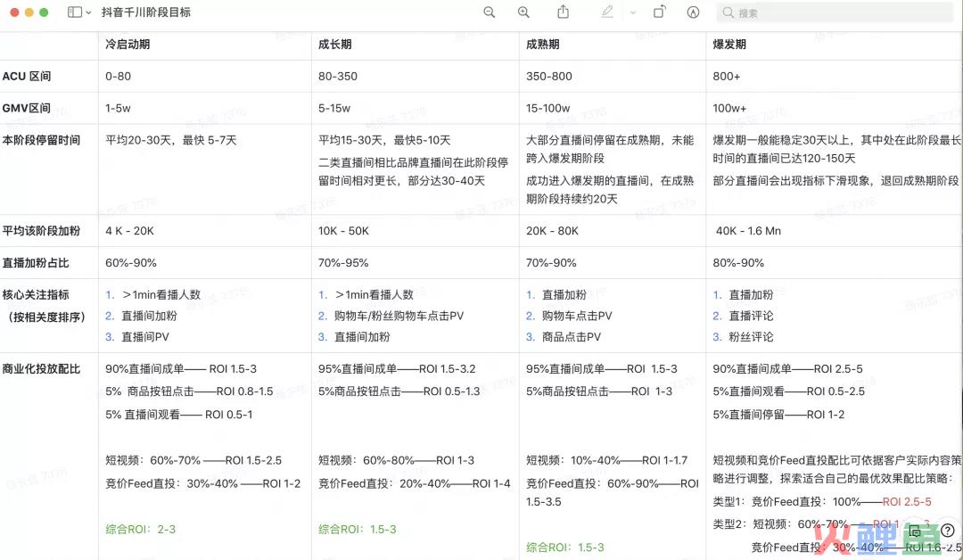Click the zoom in magnifier

coord(523,12)
